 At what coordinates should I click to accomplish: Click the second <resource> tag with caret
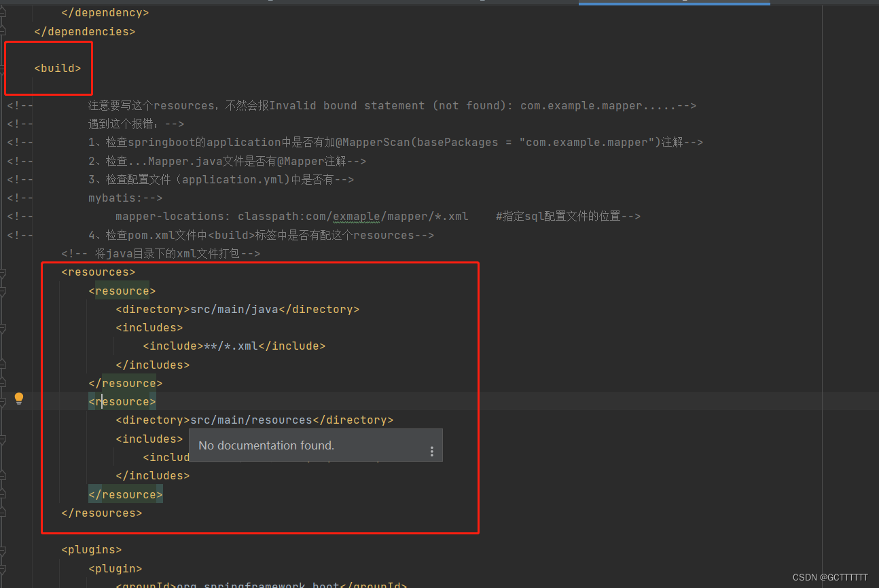coord(122,401)
